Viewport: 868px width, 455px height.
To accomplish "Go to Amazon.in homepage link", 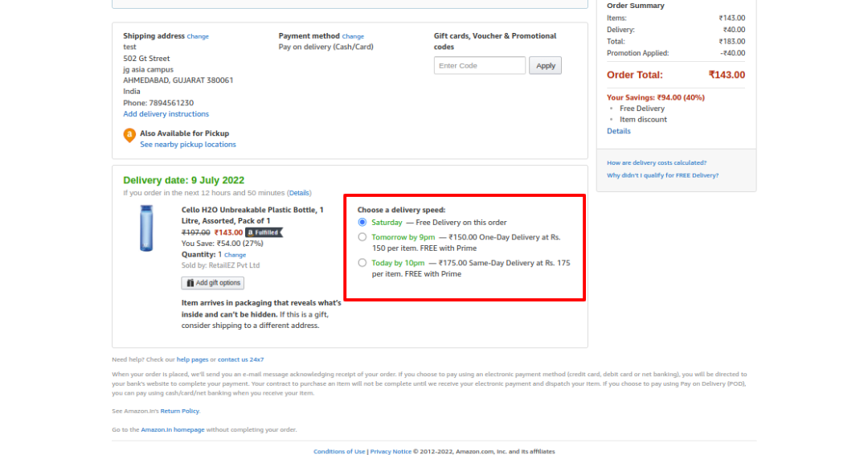I will click(173, 429).
